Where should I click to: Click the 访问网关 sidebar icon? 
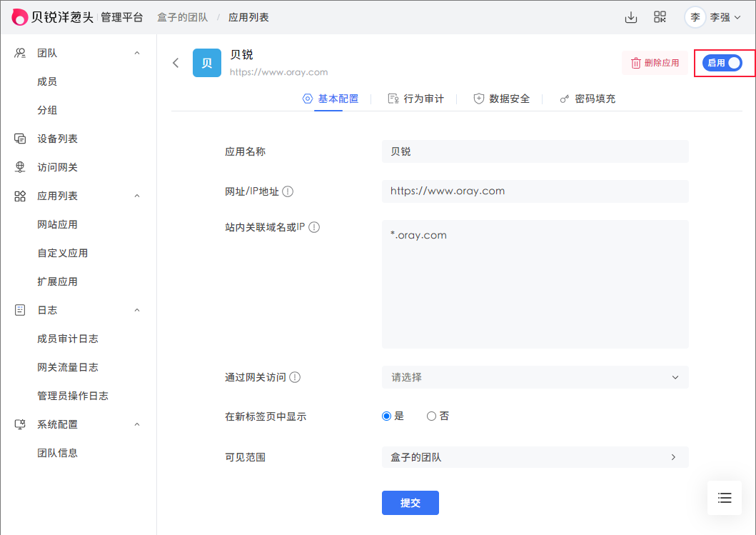point(20,167)
